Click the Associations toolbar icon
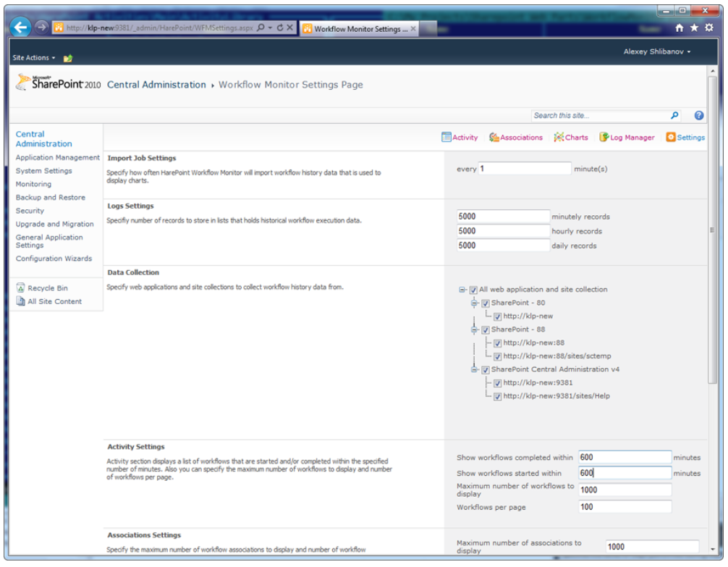Screen dimensions: 728x567 pyautogui.click(x=494, y=137)
